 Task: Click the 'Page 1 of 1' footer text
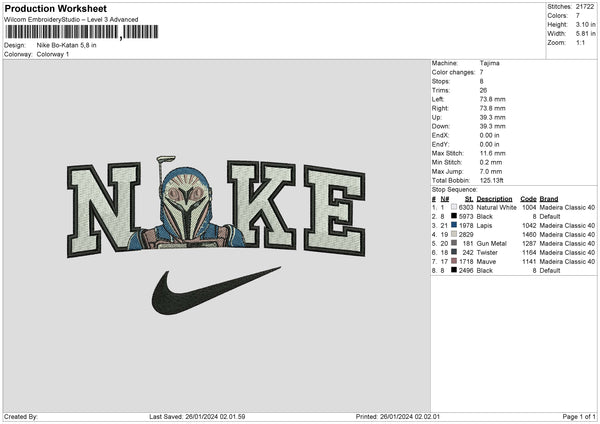click(579, 416)
